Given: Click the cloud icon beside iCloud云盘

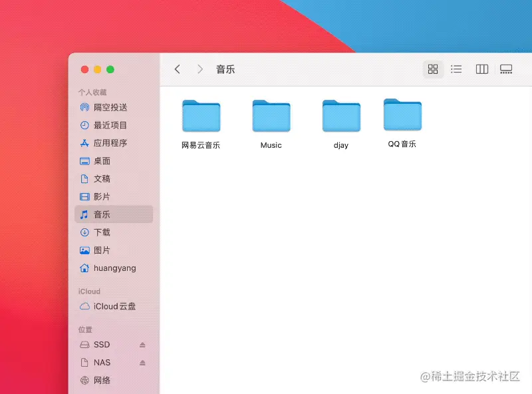Looking at the screenshot, I should point(84,306).
